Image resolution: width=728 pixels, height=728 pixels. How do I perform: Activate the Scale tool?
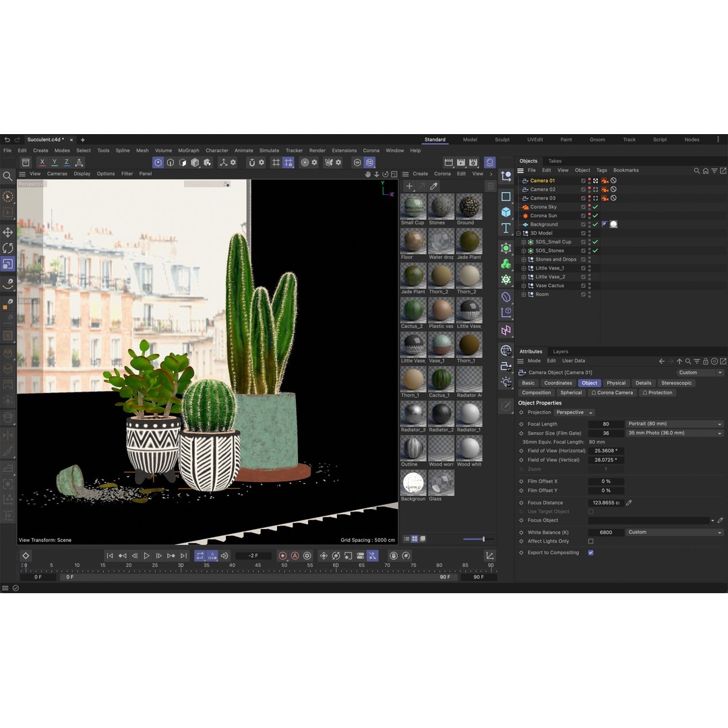7,264
